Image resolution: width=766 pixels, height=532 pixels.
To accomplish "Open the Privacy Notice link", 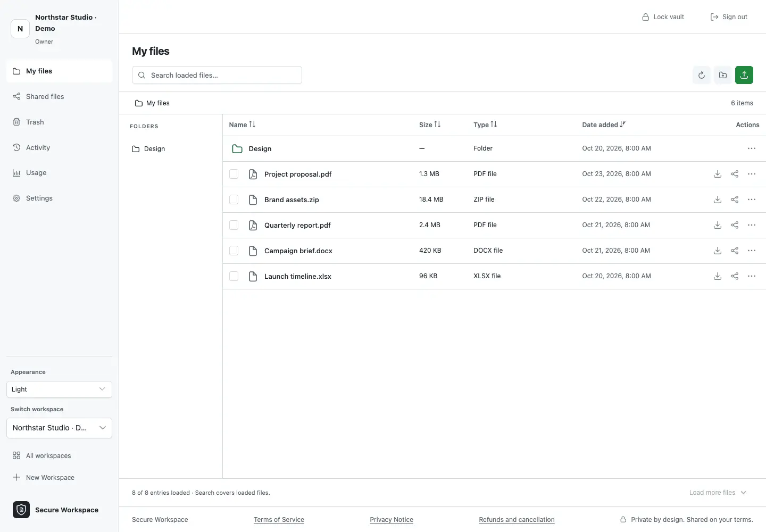I will point(392,520).
